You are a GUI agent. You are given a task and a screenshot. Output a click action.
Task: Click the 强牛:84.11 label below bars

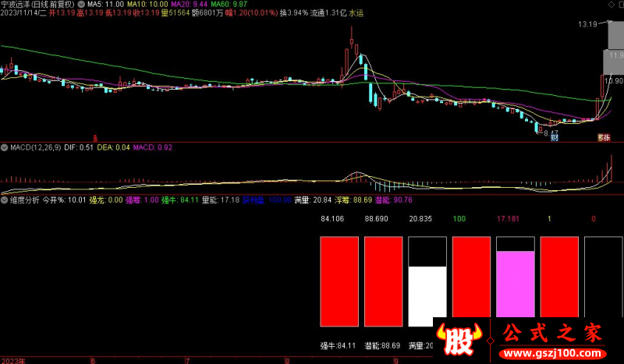[339, 346]
